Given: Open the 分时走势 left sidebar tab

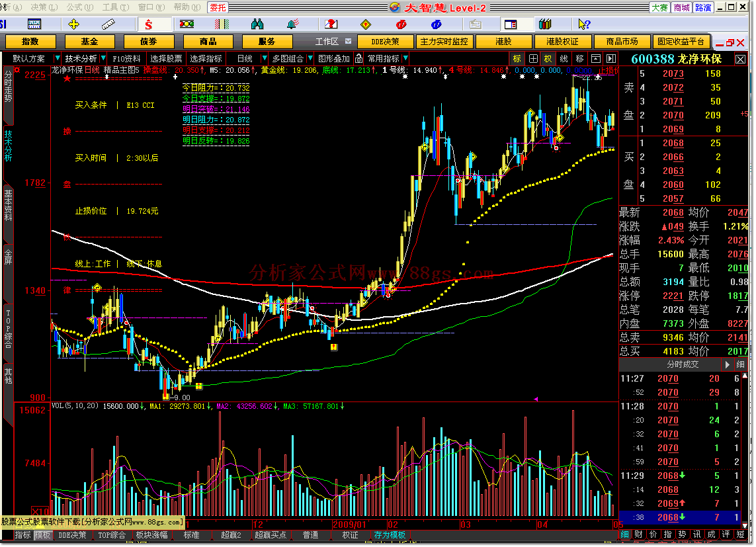Looking at the screenshot, I should pyautogui.click(x=8, y=86).
